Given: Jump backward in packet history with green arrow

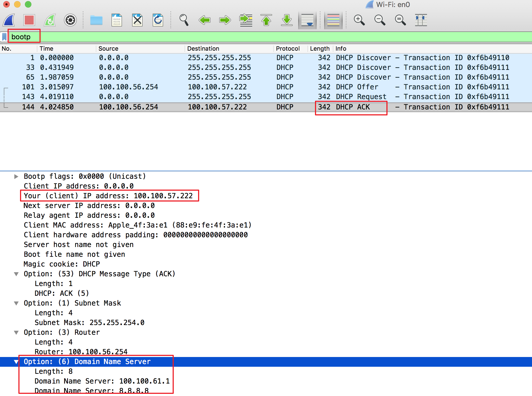Looking at the screenshot, I should pyautogui.click(x=205, y=20).
